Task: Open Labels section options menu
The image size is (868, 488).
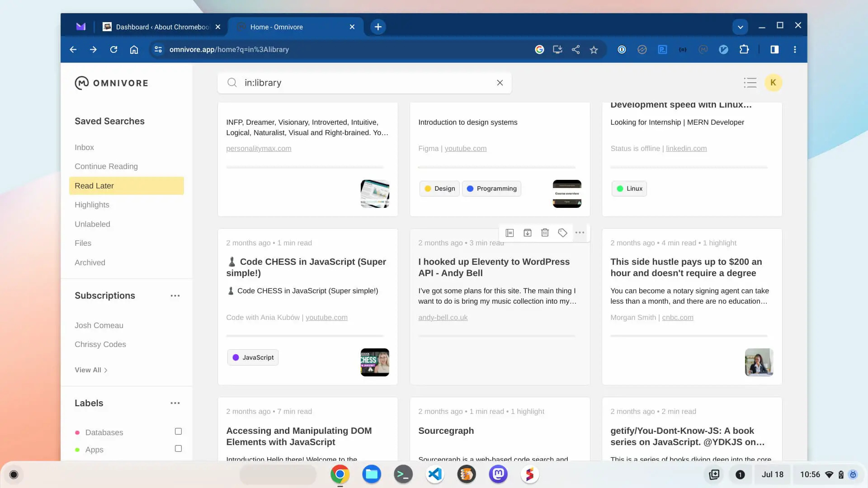Action: (175, 403)
